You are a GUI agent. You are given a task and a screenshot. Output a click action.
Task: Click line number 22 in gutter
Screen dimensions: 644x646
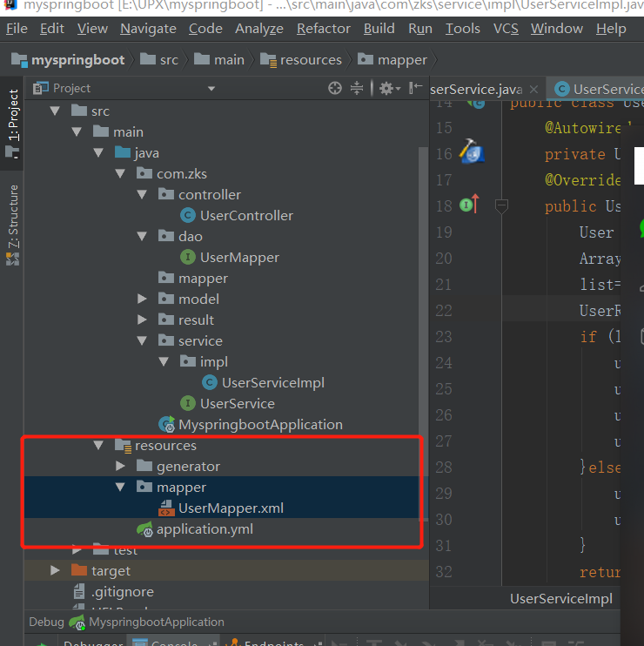tap(444, 311)
